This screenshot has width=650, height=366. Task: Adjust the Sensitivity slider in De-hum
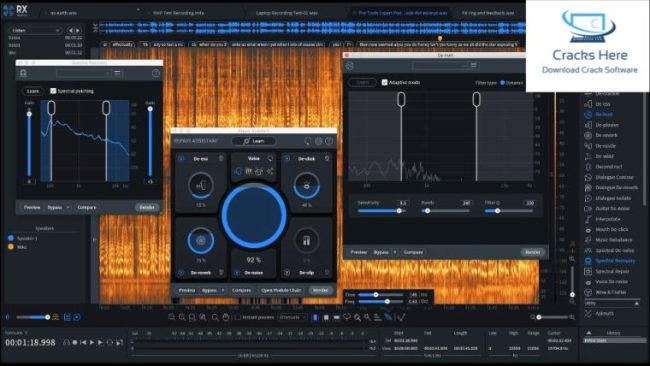(x=381, y=211)
